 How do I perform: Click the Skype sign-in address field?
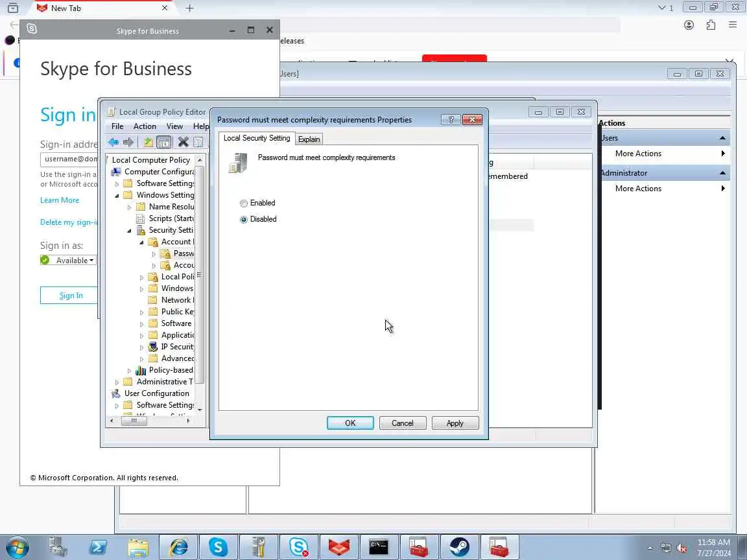[x=69, y=159]
